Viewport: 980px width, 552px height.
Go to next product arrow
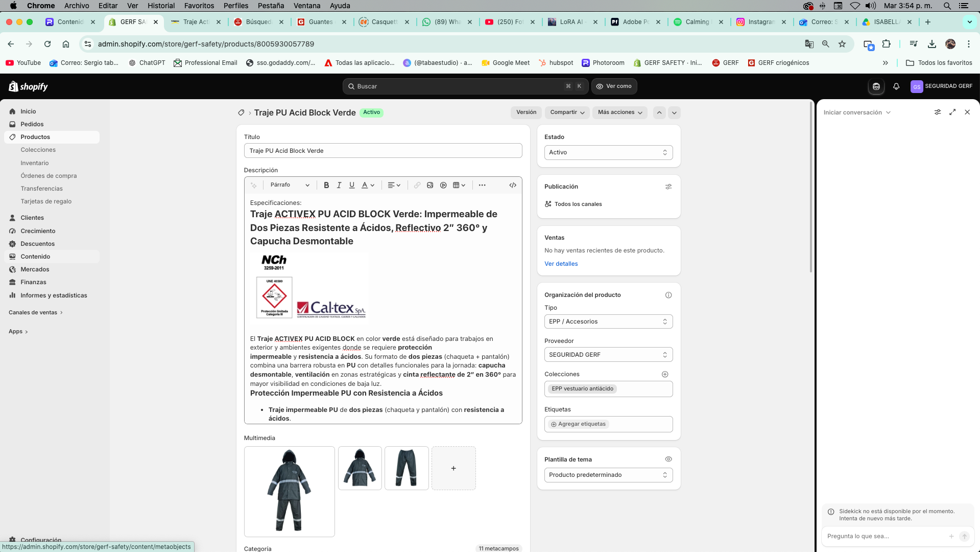pos(674,112)
